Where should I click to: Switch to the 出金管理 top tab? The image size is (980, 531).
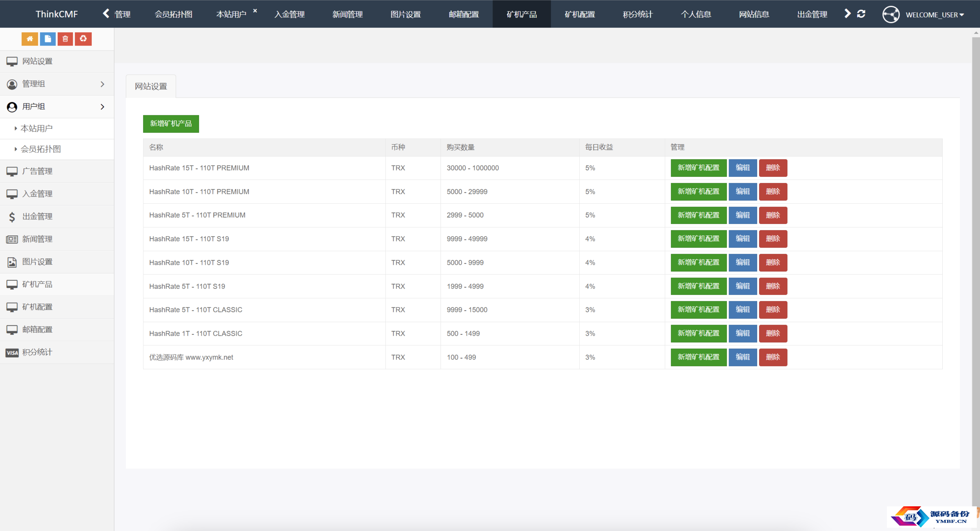(812, 15)
